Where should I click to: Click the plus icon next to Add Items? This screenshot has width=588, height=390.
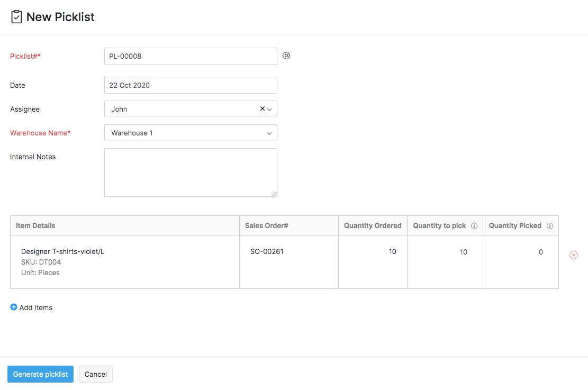click(13, 307)
